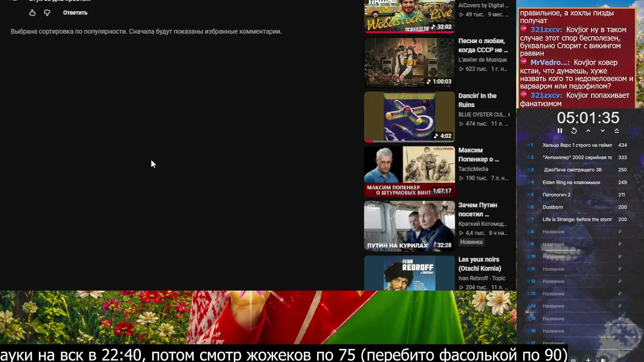Open the 1:00:03 Песни о любви thumbnail
This screenshot has height=362, width=644.
pyautogui.click(x=409, y=62)
